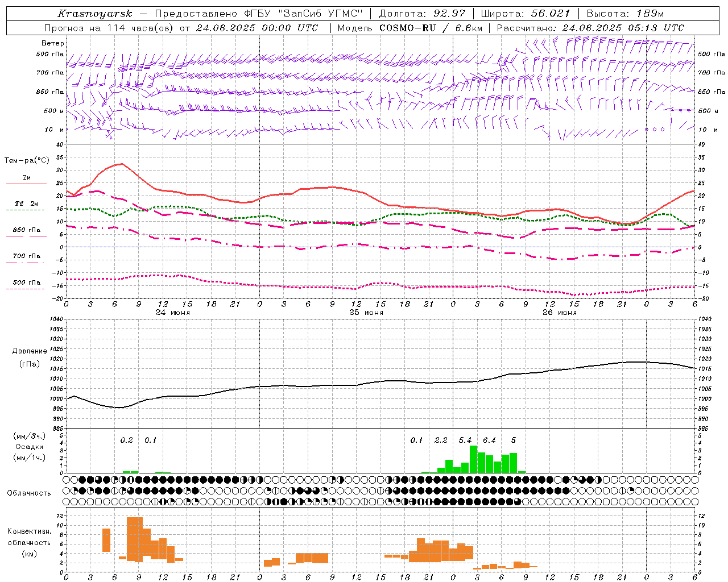Click the model name COSMO-RU / 6.6км
The width and height of the screenshot is (728, 582).
431,28
